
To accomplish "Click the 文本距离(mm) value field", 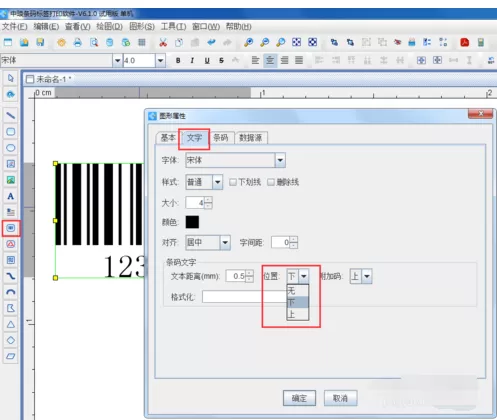I will coord(236,276).
